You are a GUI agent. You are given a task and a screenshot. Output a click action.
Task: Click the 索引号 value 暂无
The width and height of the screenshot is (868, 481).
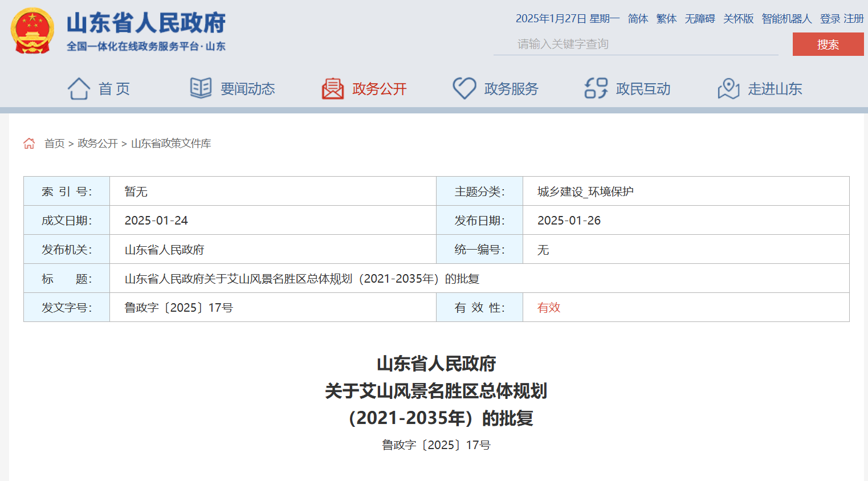click(136, 191)
